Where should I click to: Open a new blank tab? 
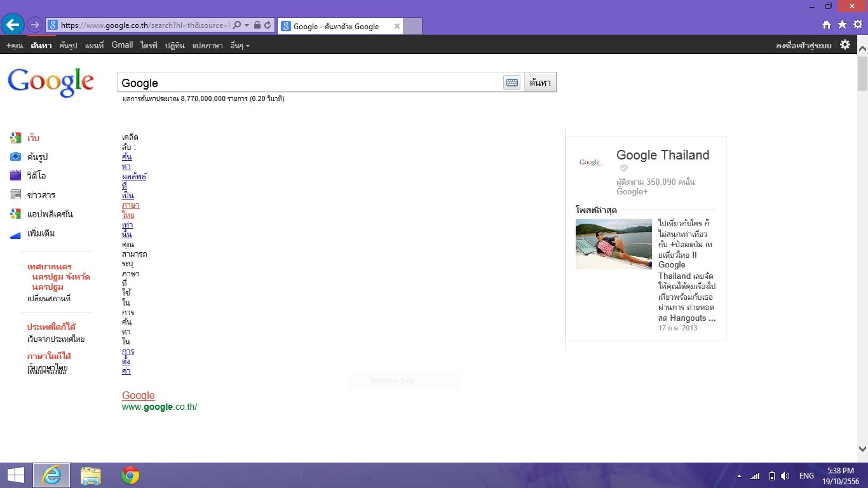413,26
